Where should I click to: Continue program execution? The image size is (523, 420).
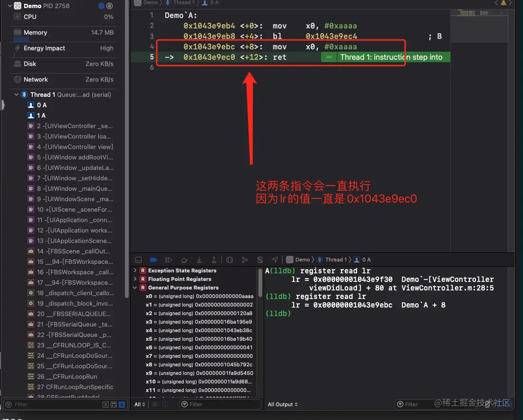(169, 260)
